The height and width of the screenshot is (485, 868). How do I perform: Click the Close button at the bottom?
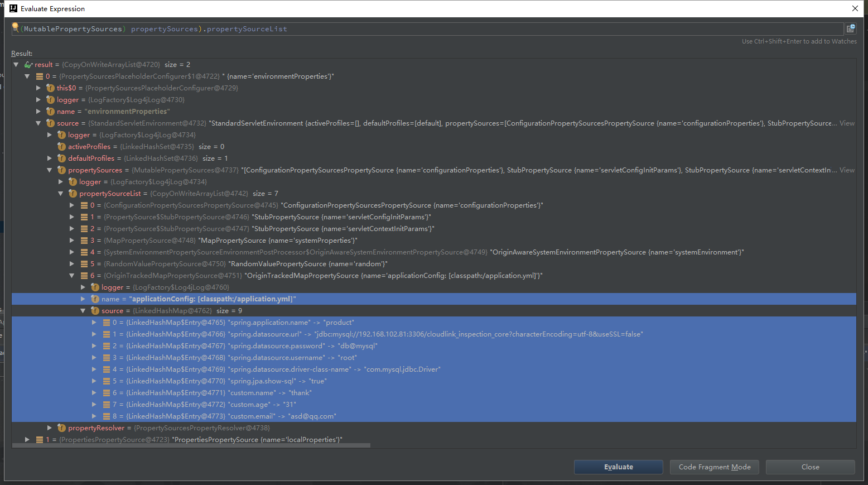coord(810,467)
